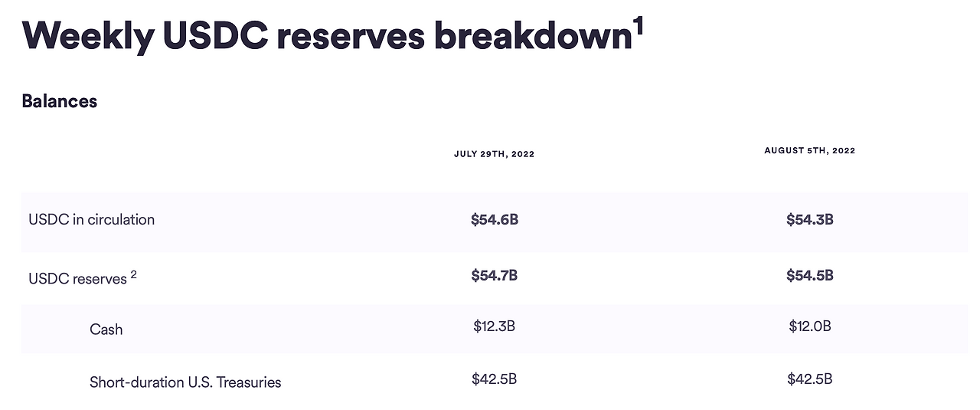Select the $54.6B circulation value for July 29th
980x410 pixels.
click(495, 220)
